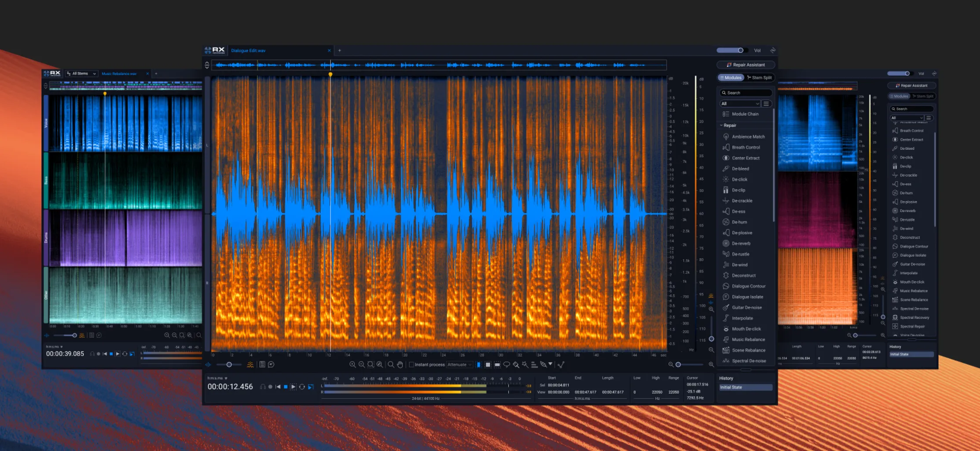Open Dialogue Isolate module in center window
980x451 pixels.
point(744,297)
